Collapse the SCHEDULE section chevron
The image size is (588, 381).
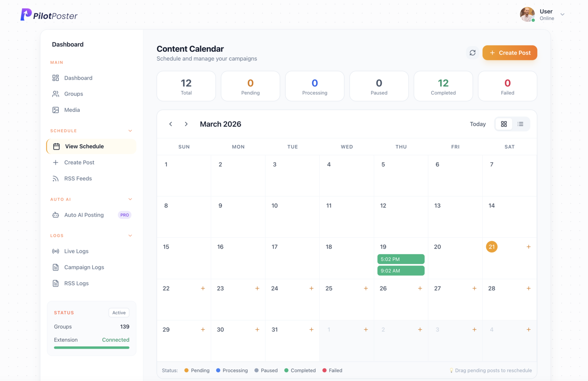pos(130,131)
